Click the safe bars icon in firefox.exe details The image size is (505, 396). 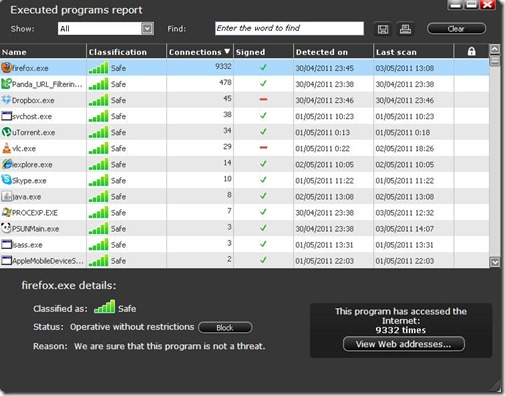[104, 307]
